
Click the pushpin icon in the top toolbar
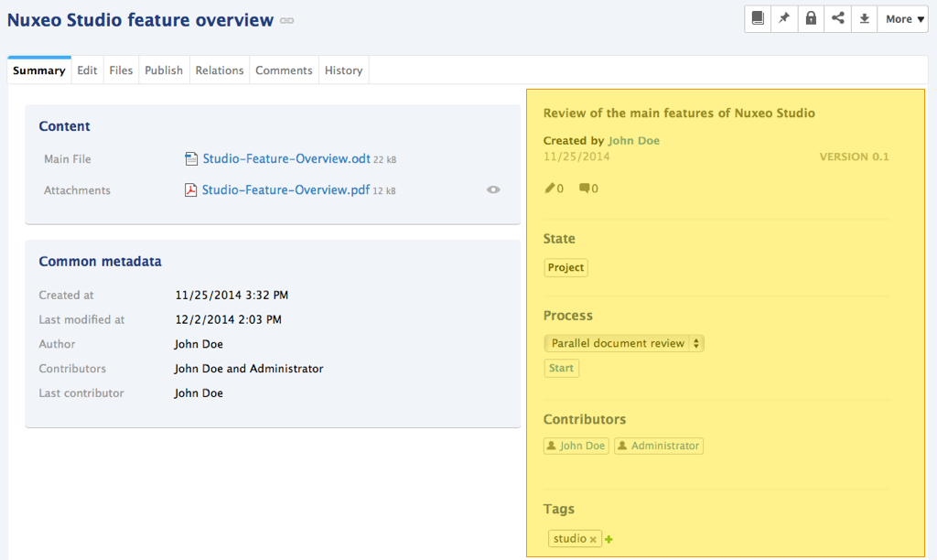[x=784, y=18]
